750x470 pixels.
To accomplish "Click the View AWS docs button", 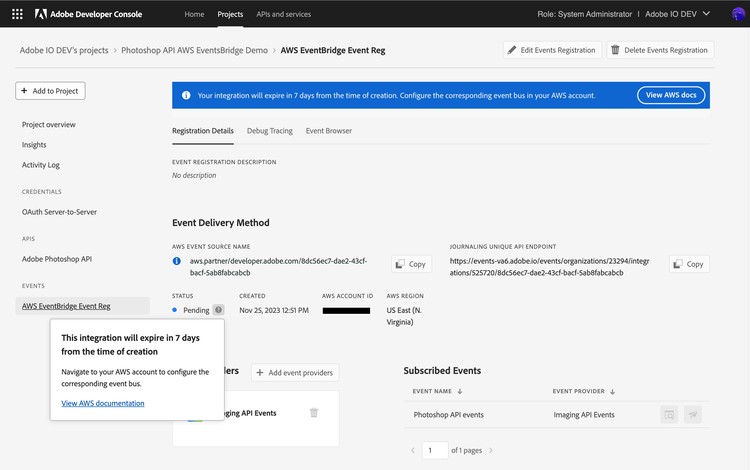I will [672, 95].
